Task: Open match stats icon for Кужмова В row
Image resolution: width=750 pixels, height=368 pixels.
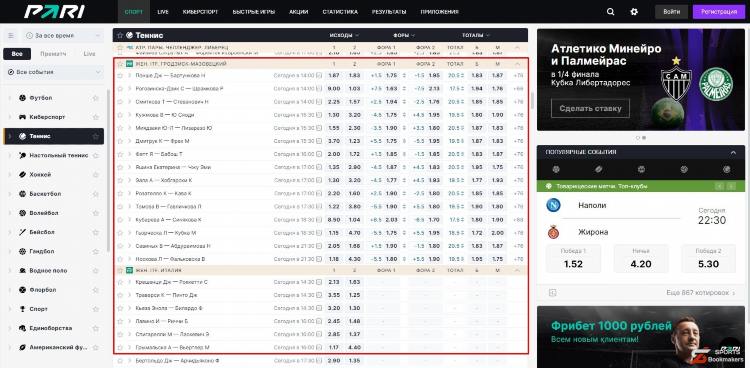Action: (319, 115)
